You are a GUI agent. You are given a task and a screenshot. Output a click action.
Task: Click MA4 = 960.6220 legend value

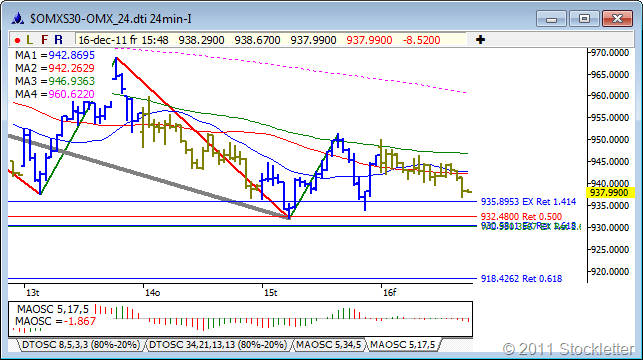[71, 94]
